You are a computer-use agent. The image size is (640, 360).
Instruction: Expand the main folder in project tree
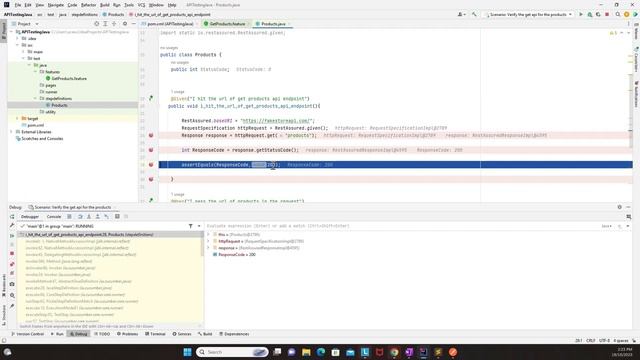point(24,52)
